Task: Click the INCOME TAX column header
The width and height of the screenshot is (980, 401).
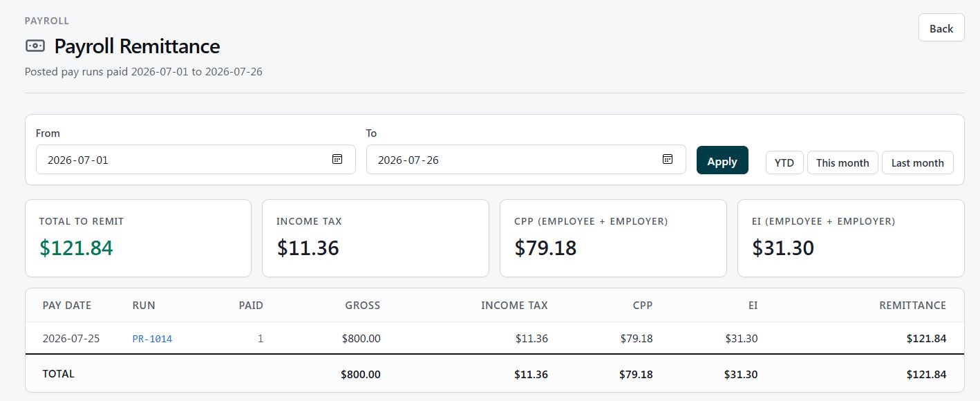Action: click(515, 305)
